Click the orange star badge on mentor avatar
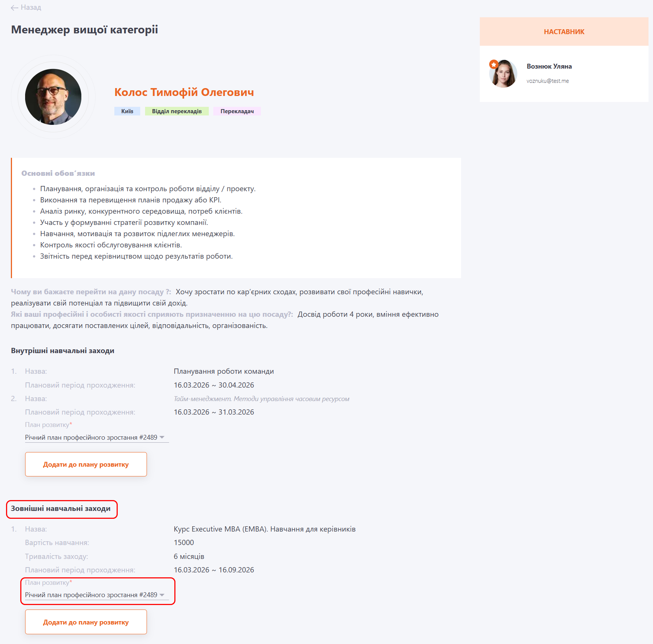The height and width of the screenshot is (644, 653). pos(494,64)
